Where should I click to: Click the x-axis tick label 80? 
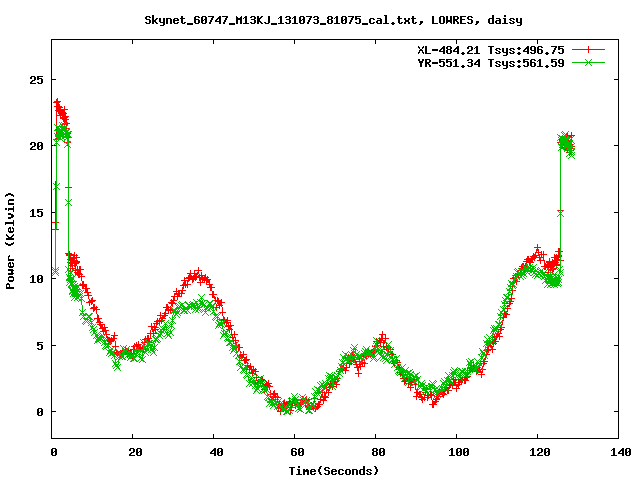click(x=378, y=452)
